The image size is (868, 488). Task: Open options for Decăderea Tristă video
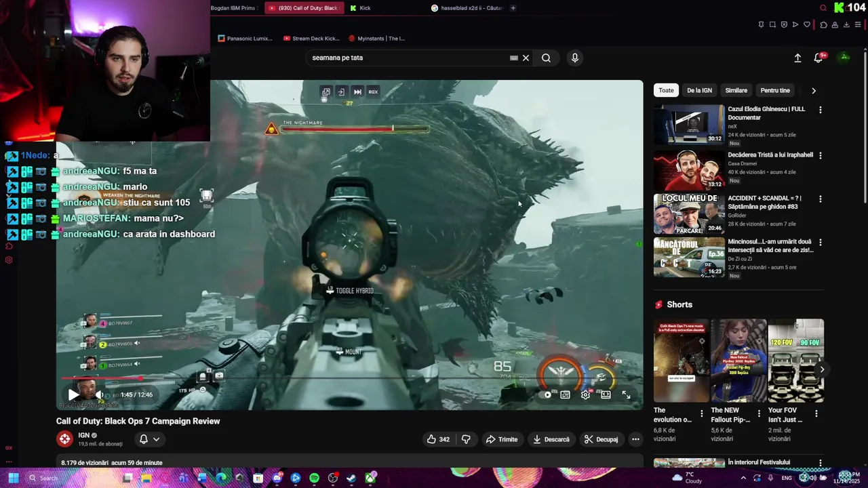(821, 155)
